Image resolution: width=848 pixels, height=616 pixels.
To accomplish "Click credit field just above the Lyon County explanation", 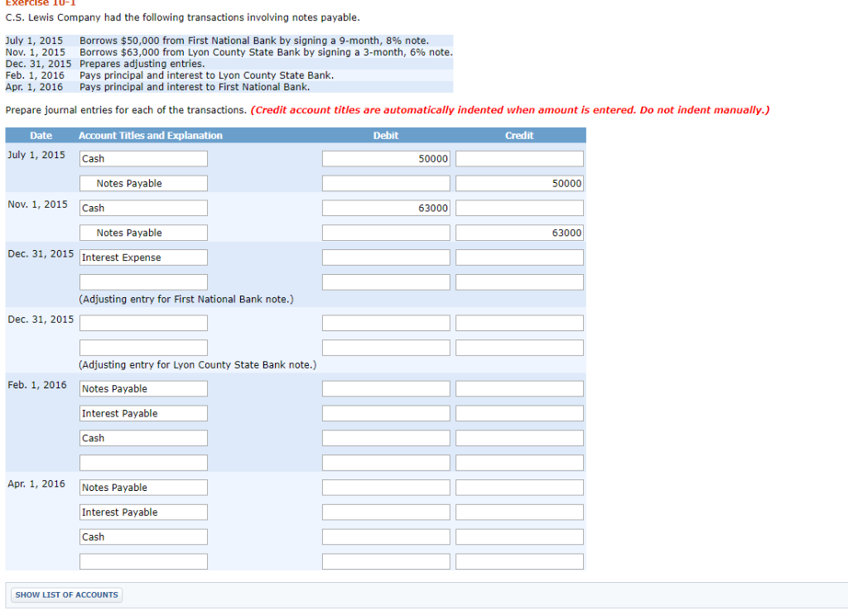I will click(x=520, y=348).
